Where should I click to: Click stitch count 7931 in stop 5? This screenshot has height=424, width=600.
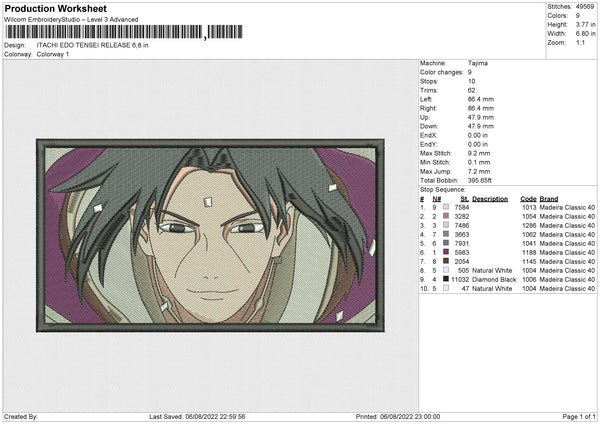click(462, 243)
